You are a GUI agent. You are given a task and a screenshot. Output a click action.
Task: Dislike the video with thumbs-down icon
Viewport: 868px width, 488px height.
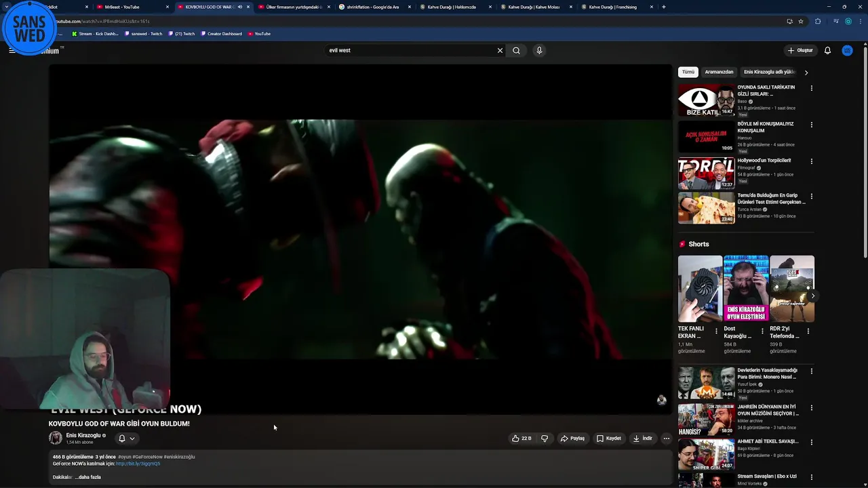(x=545, y=439)
